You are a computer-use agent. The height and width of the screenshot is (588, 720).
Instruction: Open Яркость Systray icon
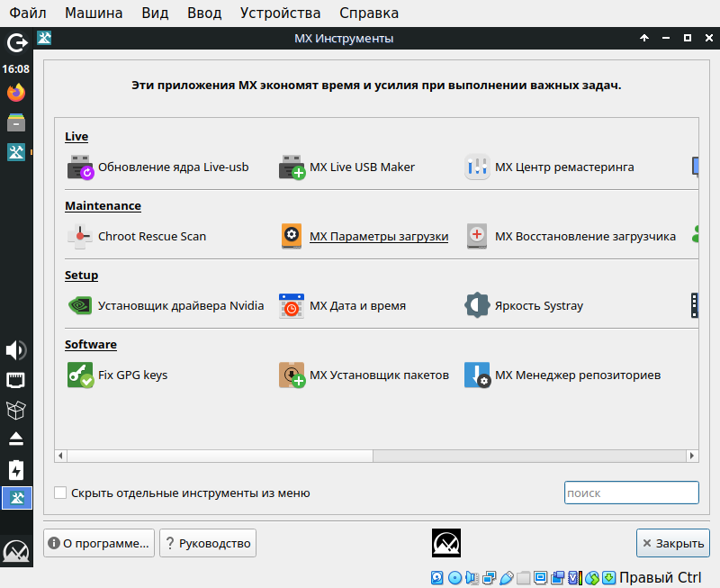click(477, 306)
